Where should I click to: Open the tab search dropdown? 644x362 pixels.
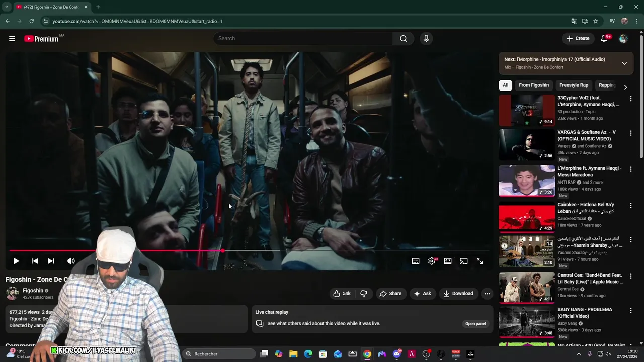click(7, 7)
